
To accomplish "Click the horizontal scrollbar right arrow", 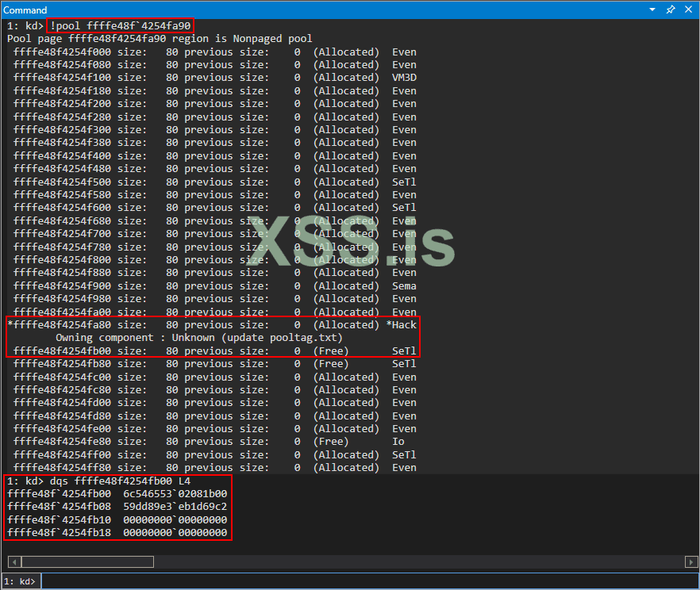I will coord(691,562).
